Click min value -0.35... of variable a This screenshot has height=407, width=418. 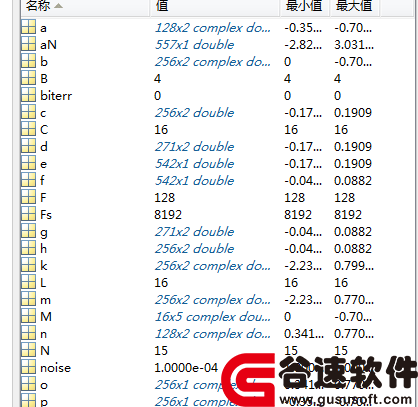(x=303, y=28)
